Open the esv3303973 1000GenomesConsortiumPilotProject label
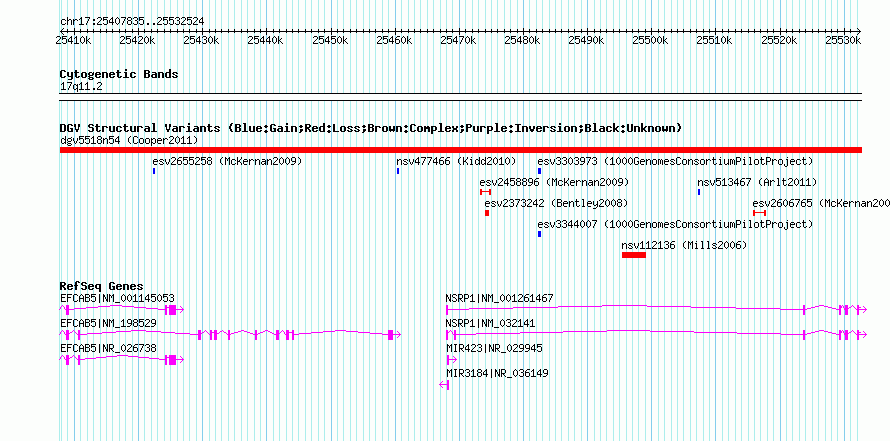 click(675, 161)
